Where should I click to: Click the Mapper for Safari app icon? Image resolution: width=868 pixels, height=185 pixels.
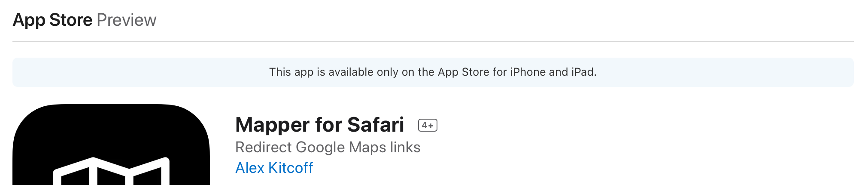111,138
